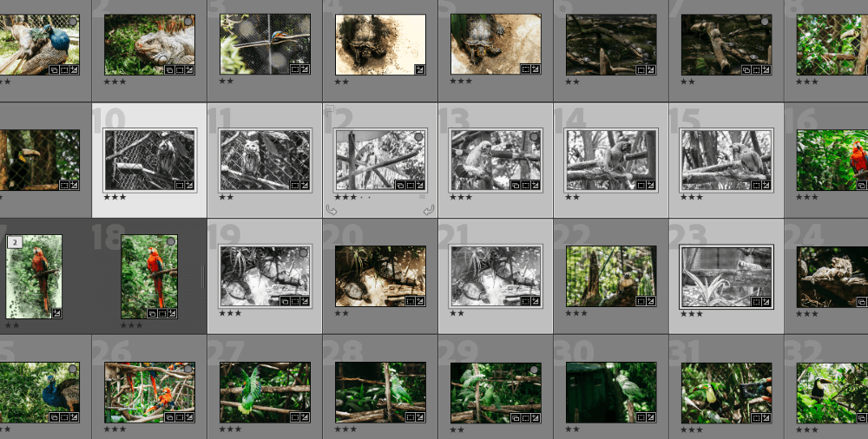Select the owl thumbnail in cell 11
Screen dimensions: 868x439
265,160
